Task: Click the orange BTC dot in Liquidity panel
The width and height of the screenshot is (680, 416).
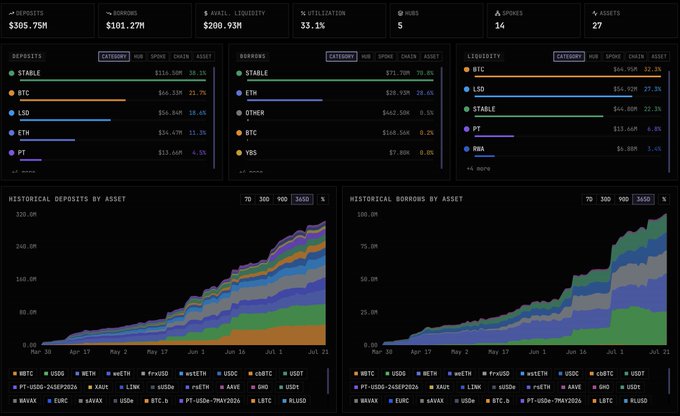Action: (x=467, y=69)
